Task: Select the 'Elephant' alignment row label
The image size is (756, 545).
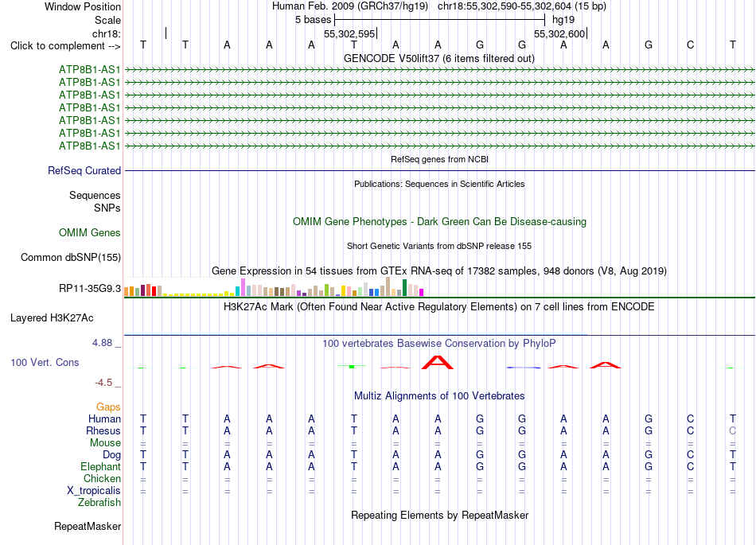Action: pyautogui.click(x=100, y=466)
